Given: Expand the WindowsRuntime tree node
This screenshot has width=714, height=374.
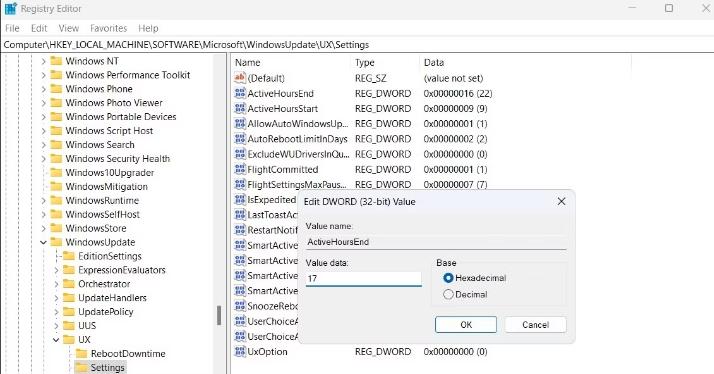Looking at the screenshot, I should click(x=43, y=201).
